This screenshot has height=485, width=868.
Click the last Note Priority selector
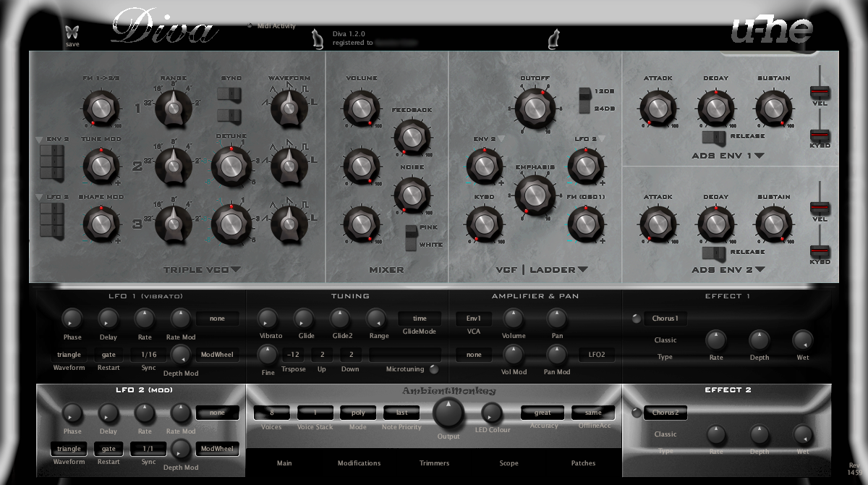point(401,413)
